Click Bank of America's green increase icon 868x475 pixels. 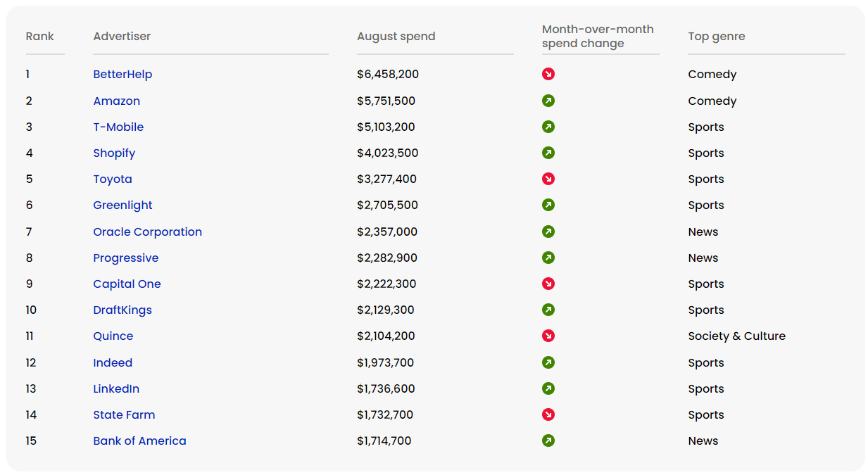click(x=548, y=441)
